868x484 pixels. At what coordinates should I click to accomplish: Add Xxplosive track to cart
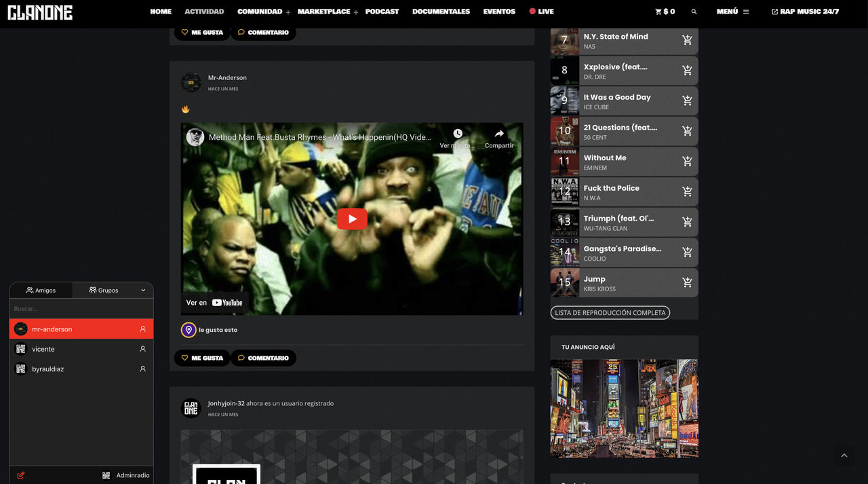(x=687, y=71)
